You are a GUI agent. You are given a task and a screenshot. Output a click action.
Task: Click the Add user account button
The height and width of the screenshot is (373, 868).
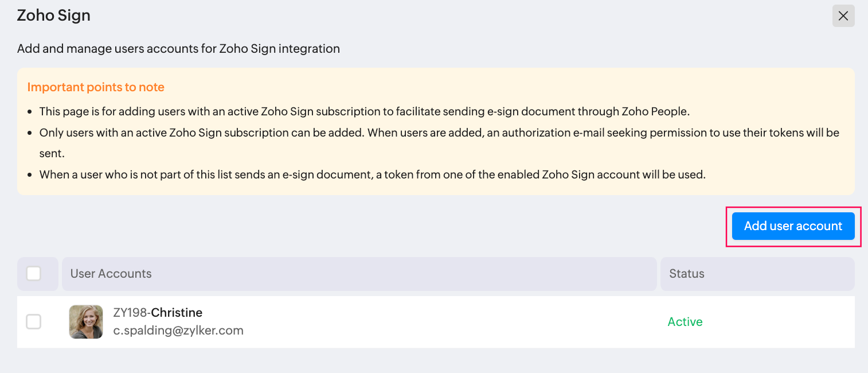[793, 226]
